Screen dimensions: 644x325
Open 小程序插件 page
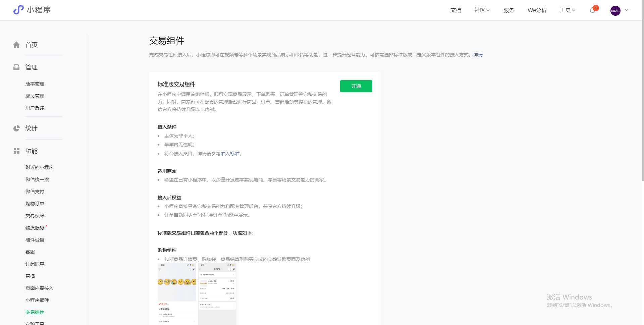tap(37, 300)
